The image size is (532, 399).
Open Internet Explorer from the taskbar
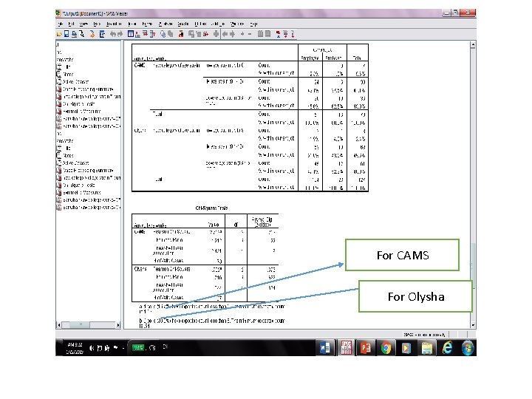(x=448, y=348)
